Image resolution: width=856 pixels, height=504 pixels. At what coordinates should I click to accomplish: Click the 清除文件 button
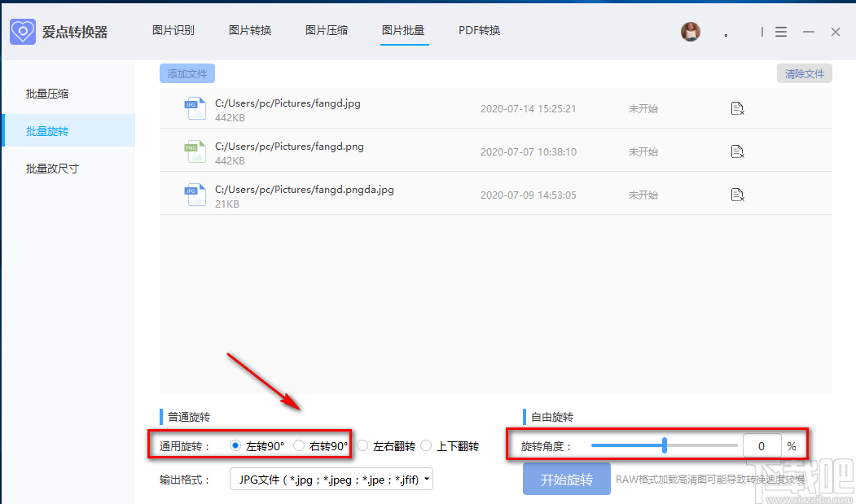click(x=805, y=73)
